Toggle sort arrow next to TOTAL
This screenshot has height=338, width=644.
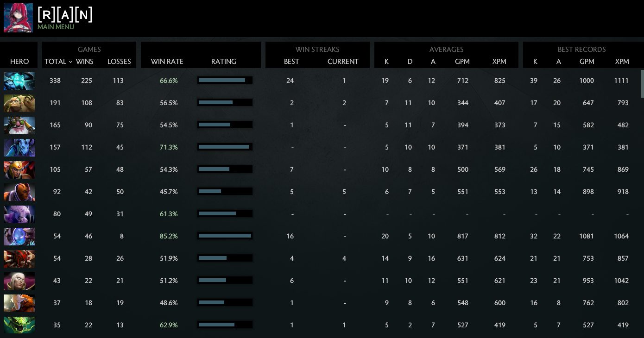click(70, 62)
